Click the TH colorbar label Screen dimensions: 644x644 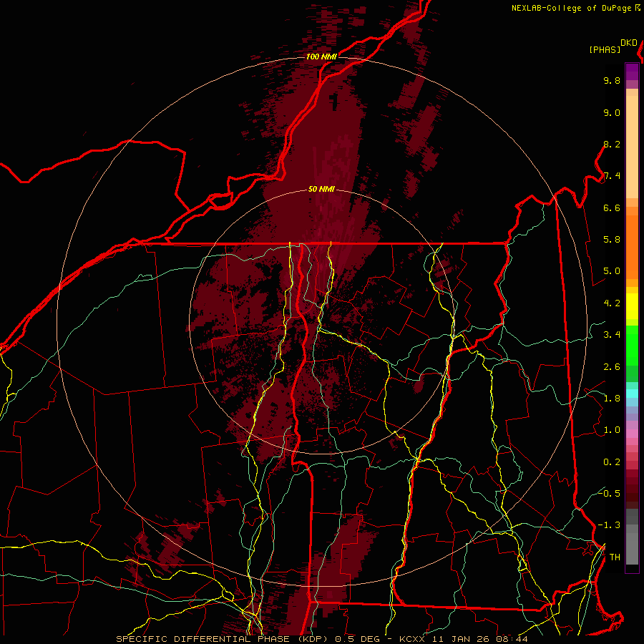point(615,557)
